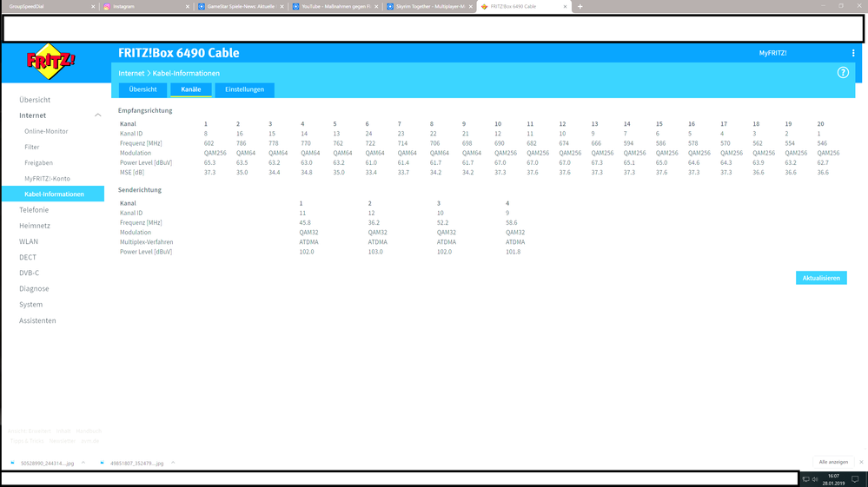Select Internet in the sidebar
Screen dimensions: 868x487
pos(33,115)
